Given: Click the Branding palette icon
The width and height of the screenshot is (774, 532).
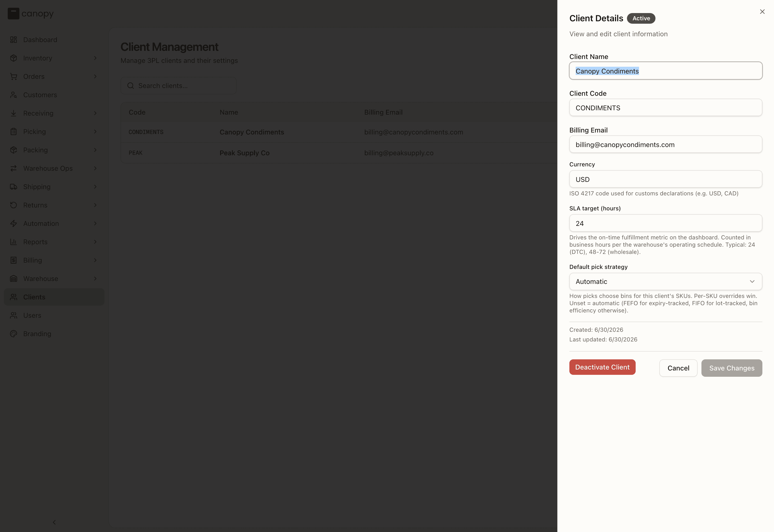Looking at the screenshot, I should click(x=13, y=334).
